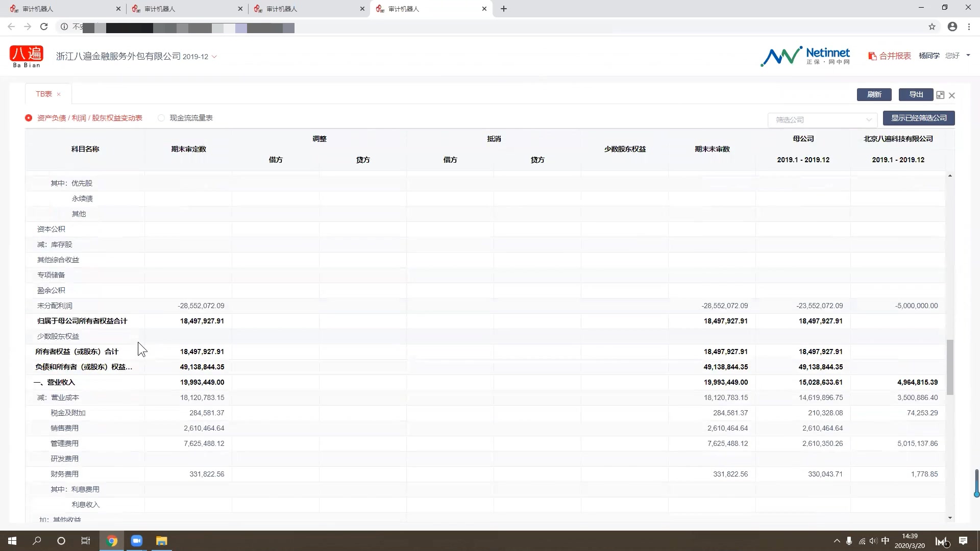
Task: Click value -5,000,000.00 cell
Action: pos(916,306)
